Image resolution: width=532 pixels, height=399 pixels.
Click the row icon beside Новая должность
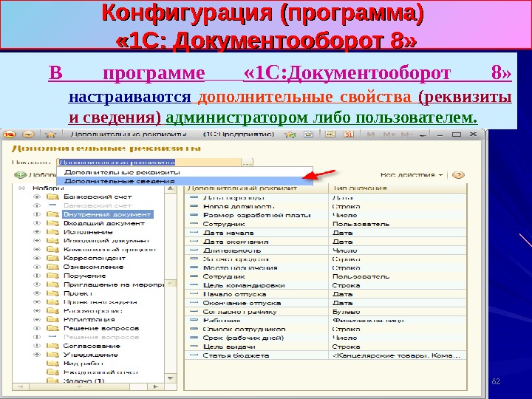[x=194, y=206]
